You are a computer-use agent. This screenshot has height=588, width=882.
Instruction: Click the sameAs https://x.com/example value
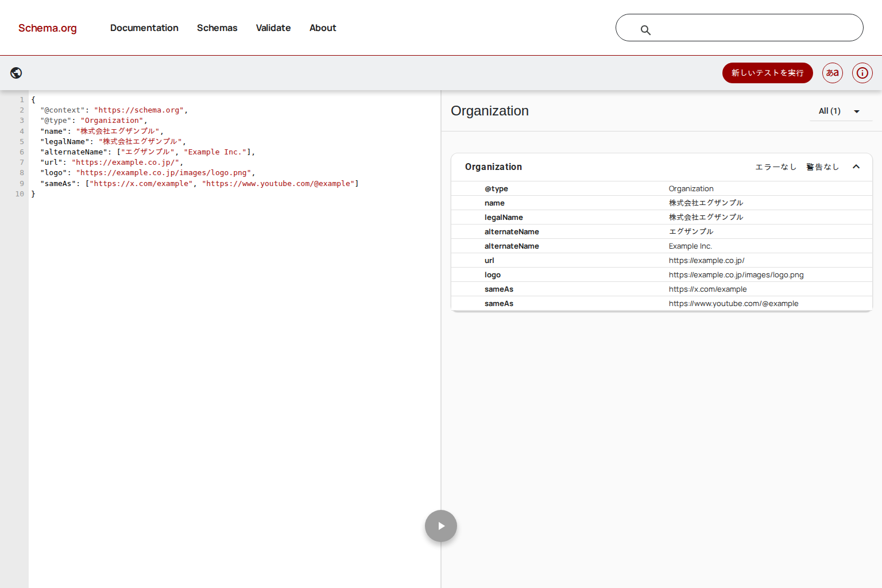coord(707,289)
